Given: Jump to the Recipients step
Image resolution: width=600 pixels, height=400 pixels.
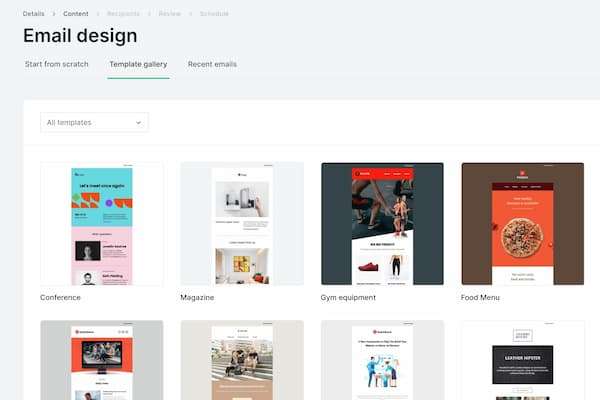Looking at the screenshot, I should tap(123, 14).
